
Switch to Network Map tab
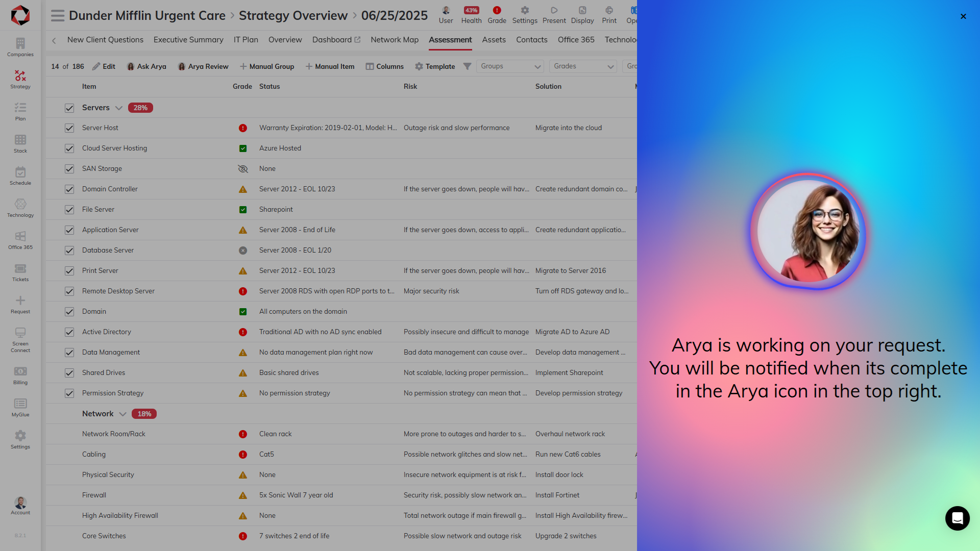395,40
